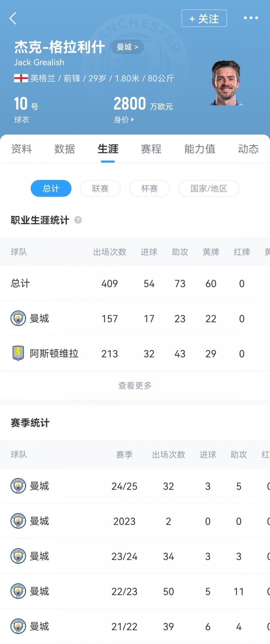Click the England flag icon

coord(21,78)
